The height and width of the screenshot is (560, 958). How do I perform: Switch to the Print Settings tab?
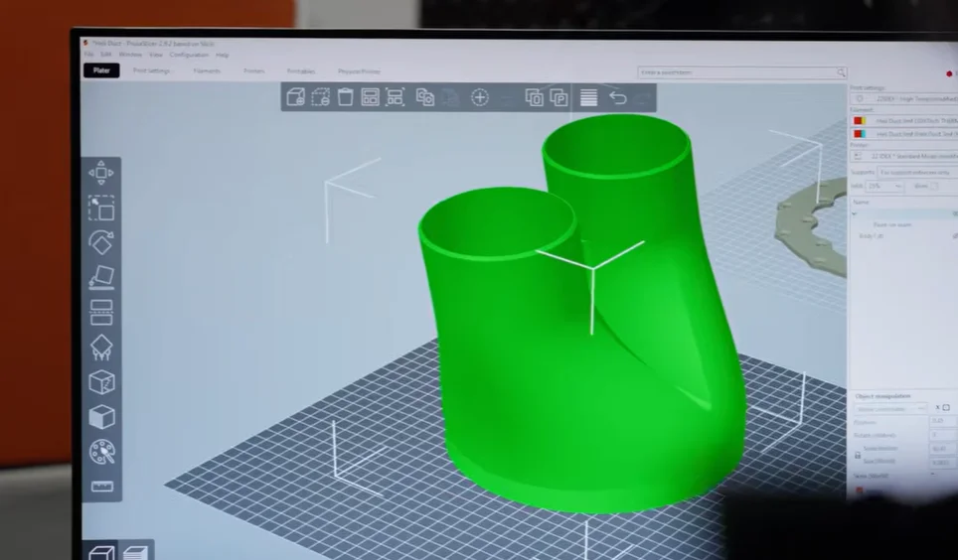152,71
